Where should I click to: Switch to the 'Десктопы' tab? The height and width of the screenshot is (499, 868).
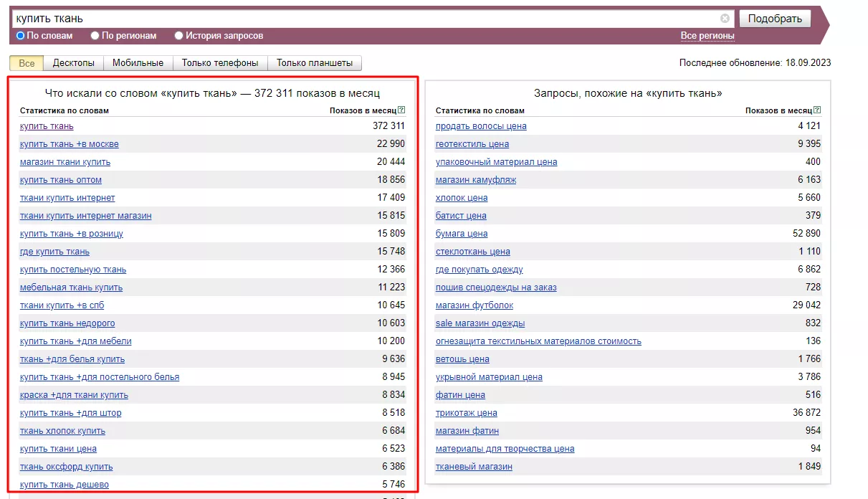click(x=74, y=63)
